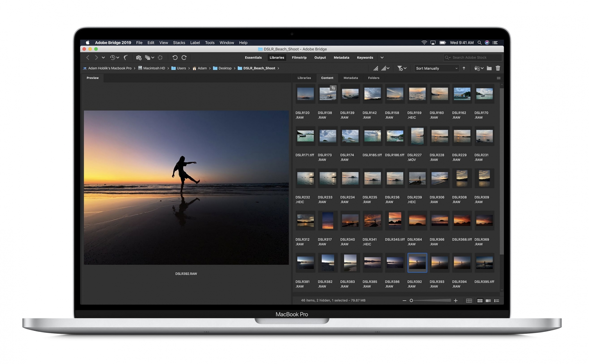589x364 pixels.
Task: Rotate image 90° counterclockwise
Action: [175, 58]
